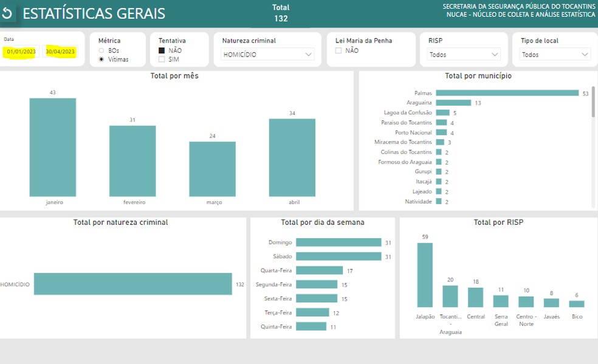This screenshot has width=598, height=364.
Task: Click the municipality chart scrollbar
Action: click(593, 101)
